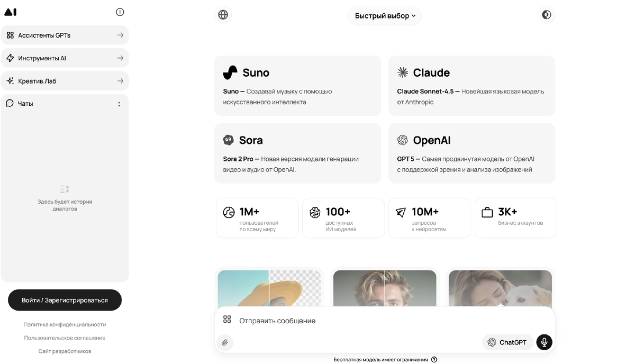Click the Войти / Зарегистрироваться button

click(65, 300)
